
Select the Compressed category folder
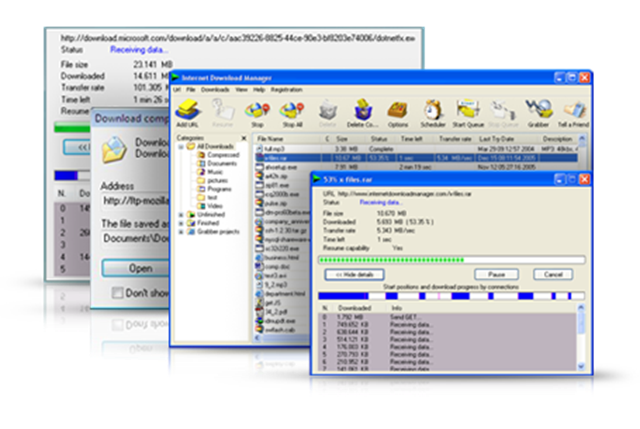pos(218,155)
